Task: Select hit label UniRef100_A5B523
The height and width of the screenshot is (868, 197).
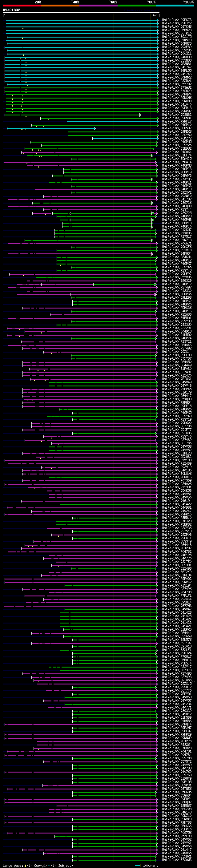Action: click(x=177, y=30)
